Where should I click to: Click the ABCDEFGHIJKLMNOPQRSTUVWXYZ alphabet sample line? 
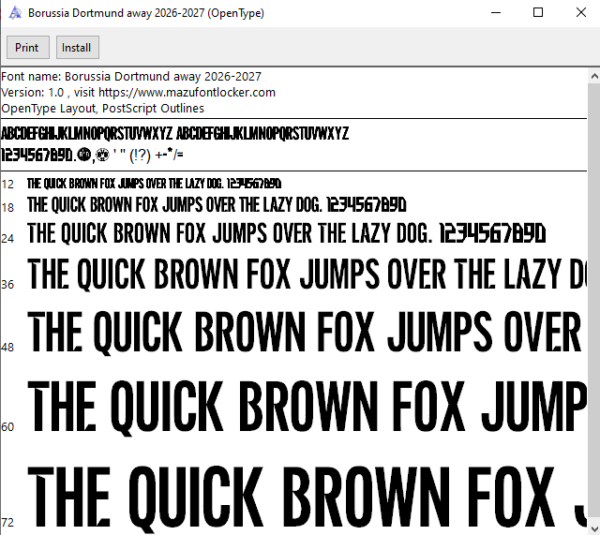[x=175, y=134]
